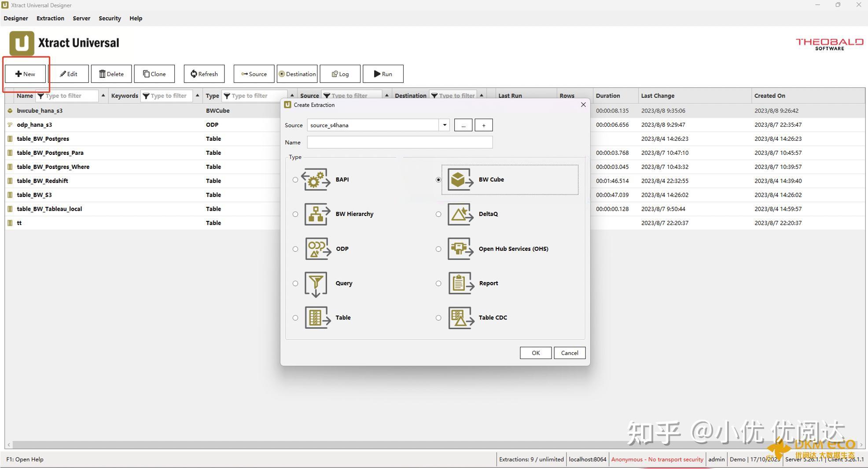
Task: Click inside the Name input field
Action: [399, 142]
